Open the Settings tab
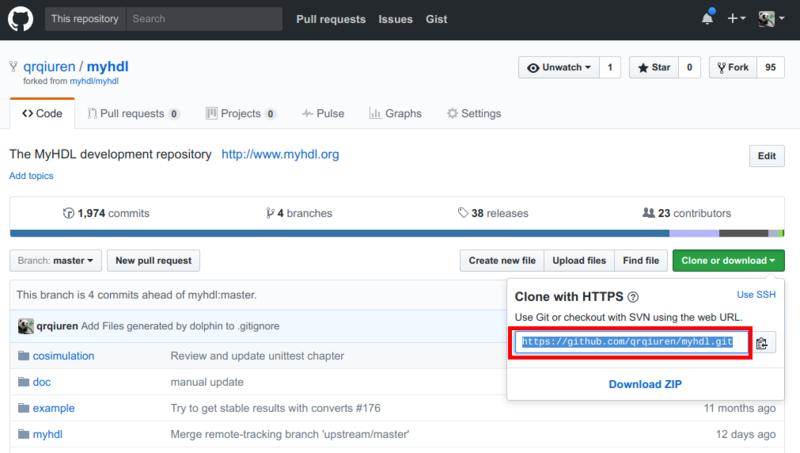 point(474,113)
